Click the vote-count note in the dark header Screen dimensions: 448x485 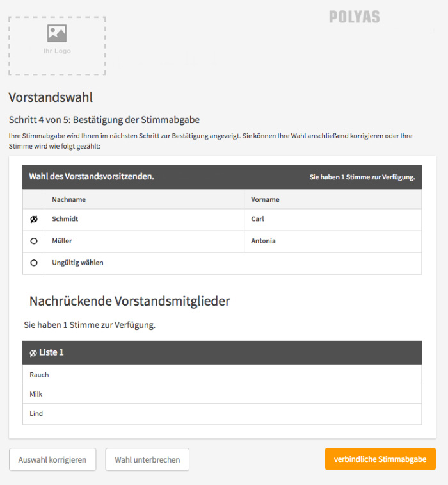click(x=362, y=177)
